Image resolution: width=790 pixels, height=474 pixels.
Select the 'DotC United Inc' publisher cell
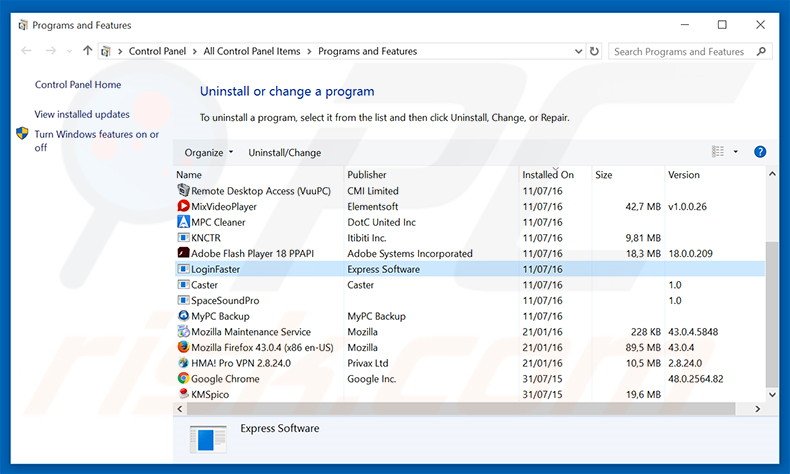coord(381,222)
